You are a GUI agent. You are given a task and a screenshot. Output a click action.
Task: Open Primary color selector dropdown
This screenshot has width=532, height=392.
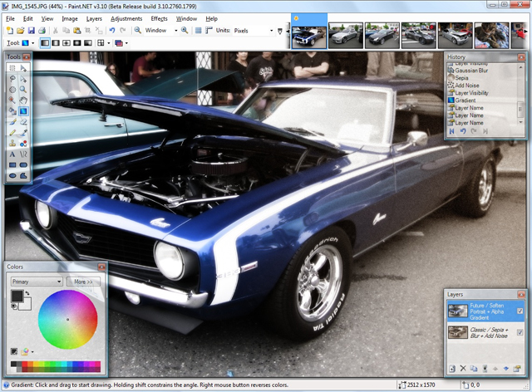pyautogui.click(x=37, y=282)
